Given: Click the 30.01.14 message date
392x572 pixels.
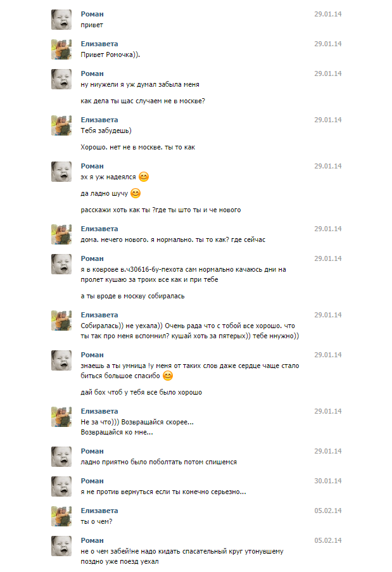Looking at the screenshot, I should [327, 481].
